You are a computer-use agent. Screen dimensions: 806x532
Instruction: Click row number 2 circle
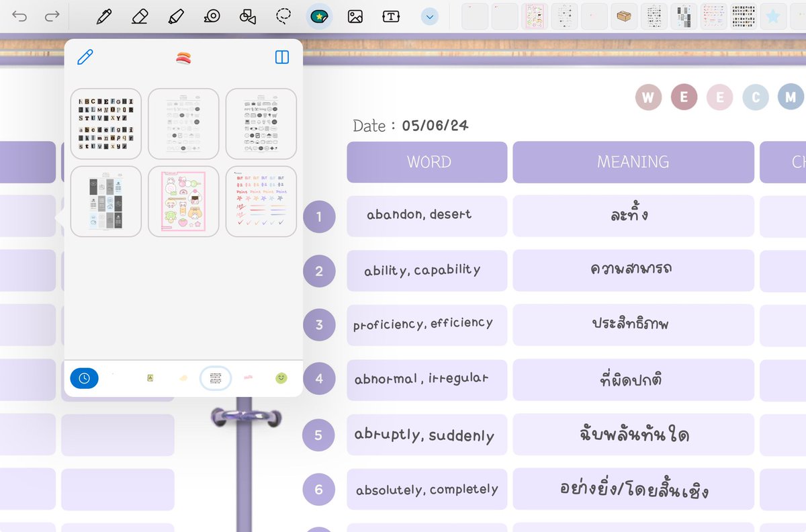pyautogui.click(x=319, y=271)
